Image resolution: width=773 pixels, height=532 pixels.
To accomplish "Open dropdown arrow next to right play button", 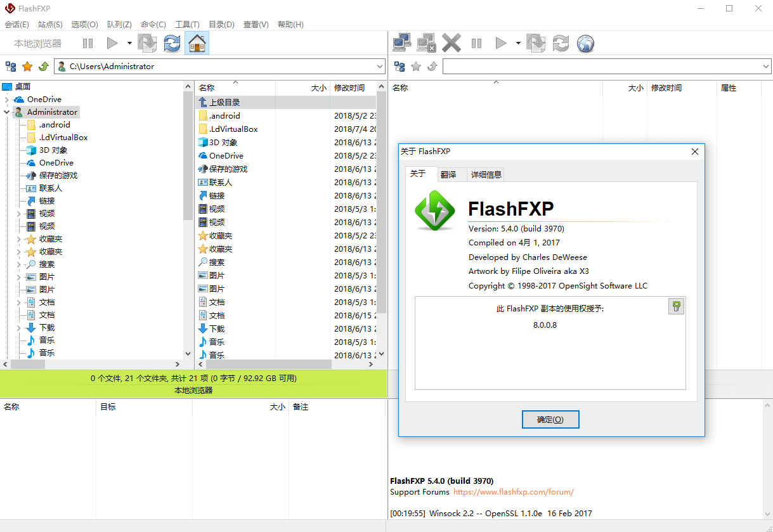I will [518, 43].
